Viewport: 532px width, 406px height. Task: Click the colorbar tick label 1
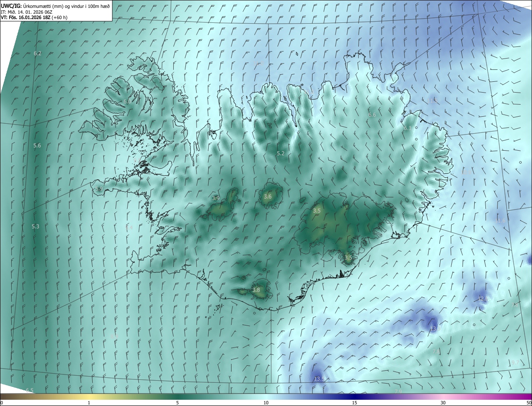click(x=89, y=403)
